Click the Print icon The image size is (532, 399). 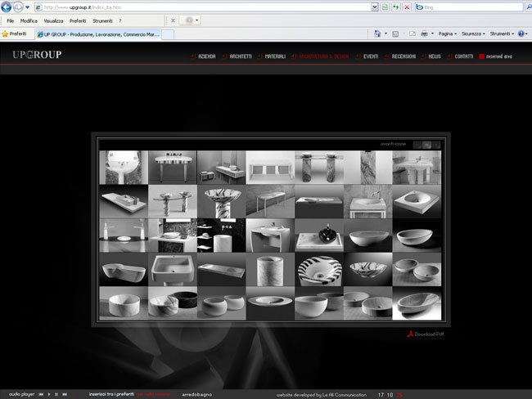pos(424,34)
